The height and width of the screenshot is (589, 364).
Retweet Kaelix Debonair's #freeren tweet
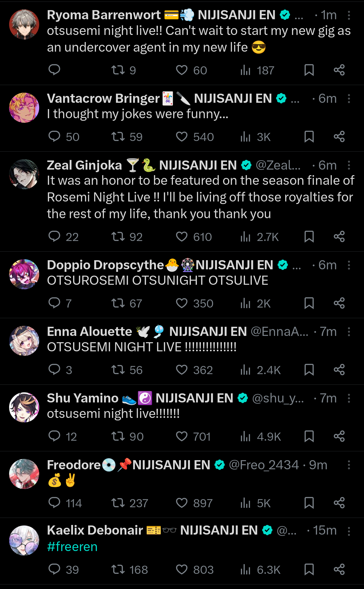click(118, 570)
